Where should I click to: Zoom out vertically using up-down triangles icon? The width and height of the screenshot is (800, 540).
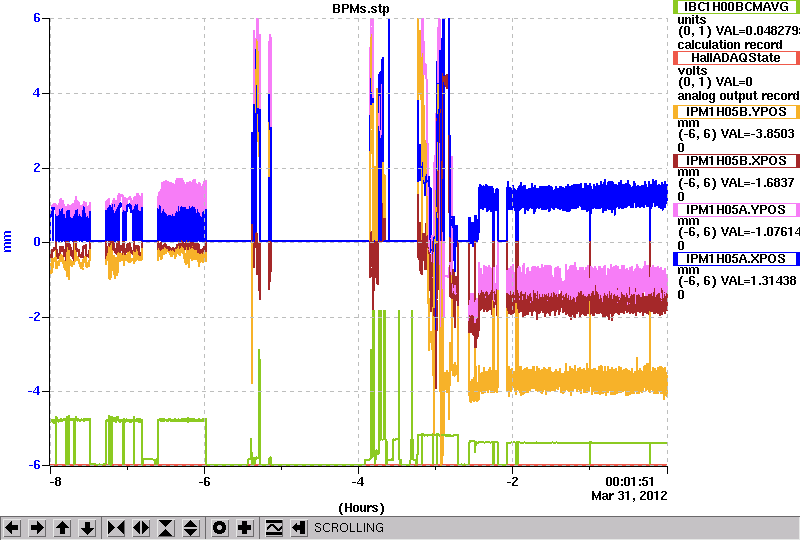point(191,528)
